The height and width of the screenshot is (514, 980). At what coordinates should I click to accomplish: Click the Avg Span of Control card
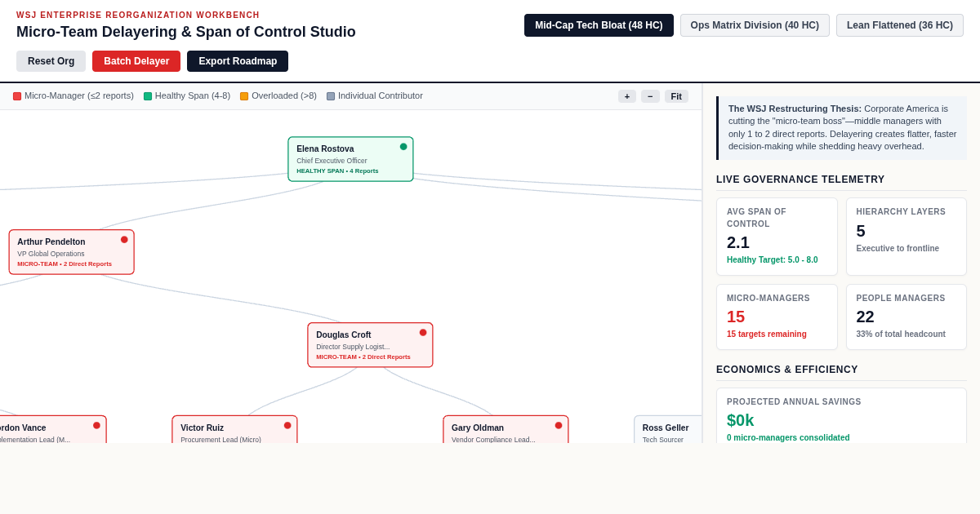pyautogui.click(x=777, y=237)
